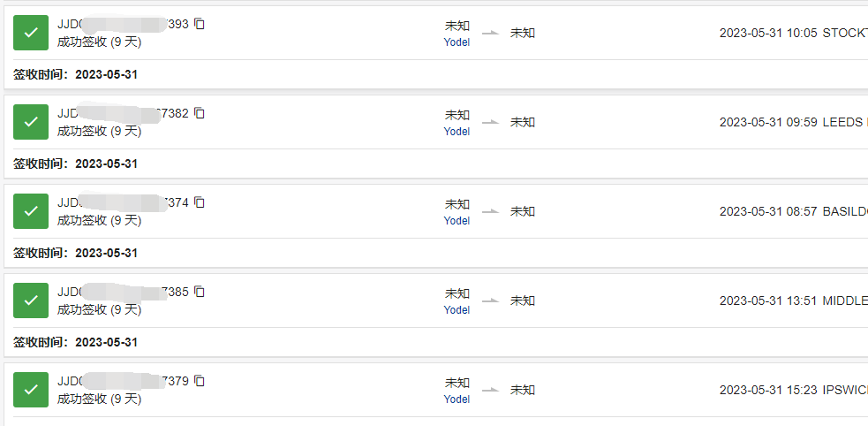Open Yodel carrier link in BASILD row
This screenshot has width=868, height=426.
[457, 220]
